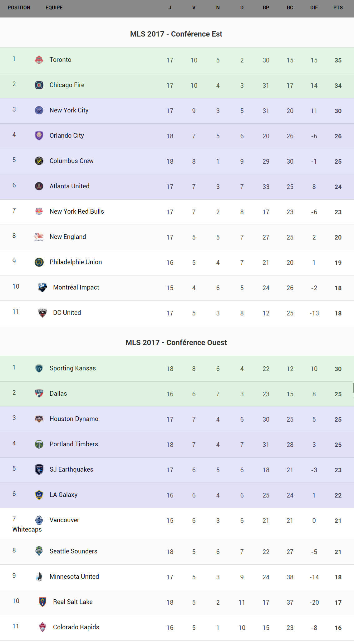Click the New England team name
The width and height of the screenshot is (354, 644).
tap(68, 237)
